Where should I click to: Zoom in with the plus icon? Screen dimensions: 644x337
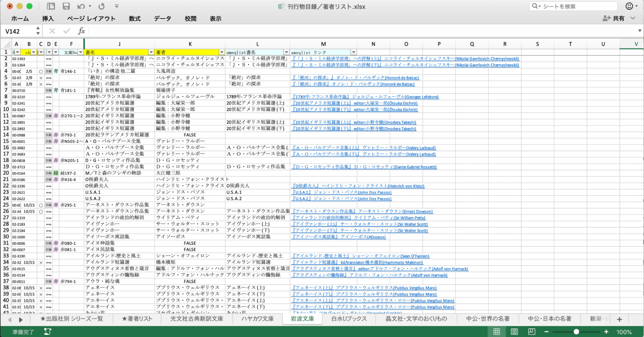(606, 332)
